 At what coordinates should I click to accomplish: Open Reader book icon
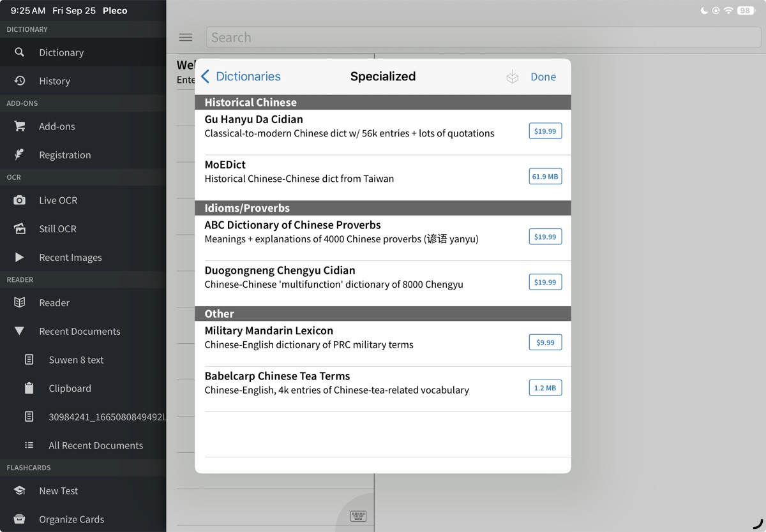pos(20,302)
